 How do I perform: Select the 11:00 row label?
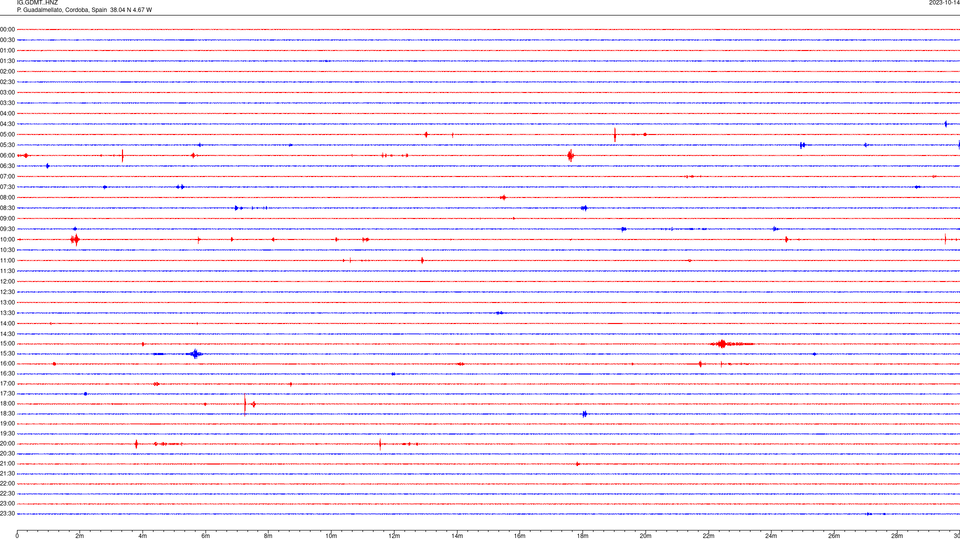pyautogui.click(x=7, y=261)
